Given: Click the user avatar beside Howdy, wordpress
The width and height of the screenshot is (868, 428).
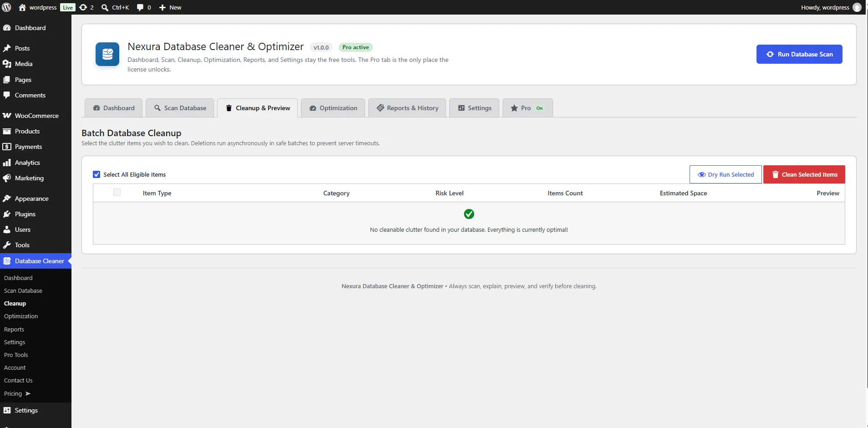Looking at the screenshot, I should (x=857, y=7).
